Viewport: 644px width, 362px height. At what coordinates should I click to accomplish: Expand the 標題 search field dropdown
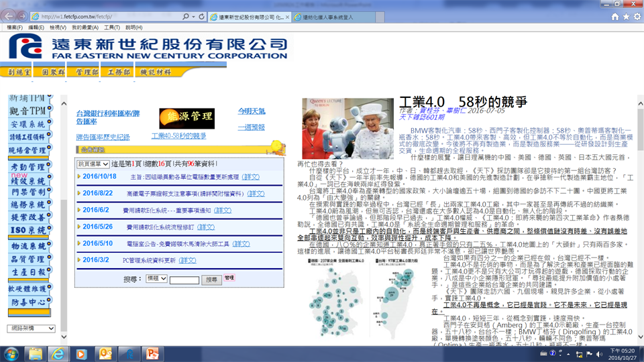[x=156, y=280]
